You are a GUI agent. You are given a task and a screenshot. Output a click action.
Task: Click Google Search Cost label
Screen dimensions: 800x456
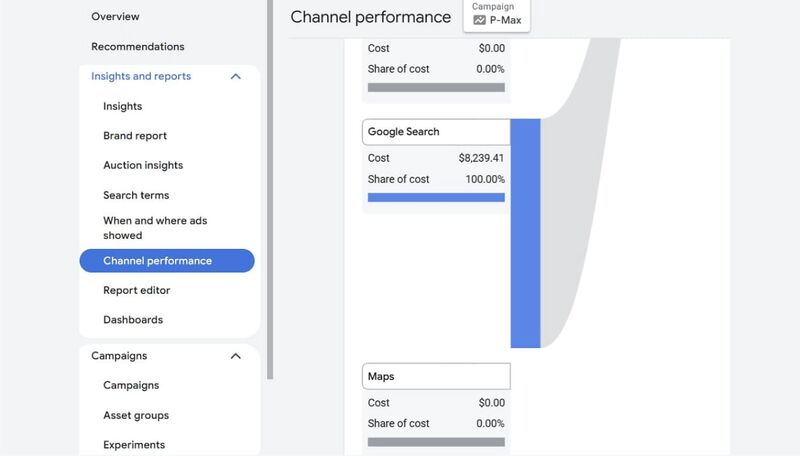coord(379,158)
